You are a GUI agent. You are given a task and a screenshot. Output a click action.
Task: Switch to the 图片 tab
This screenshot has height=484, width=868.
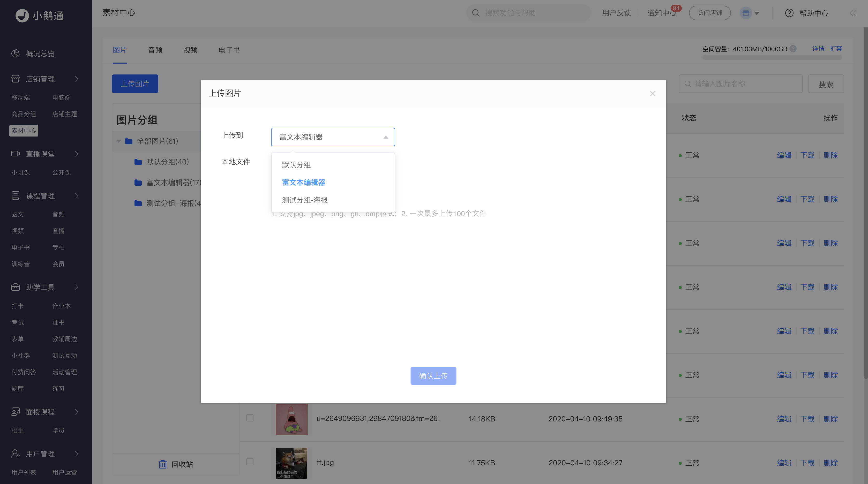click(x=119, y=50)
